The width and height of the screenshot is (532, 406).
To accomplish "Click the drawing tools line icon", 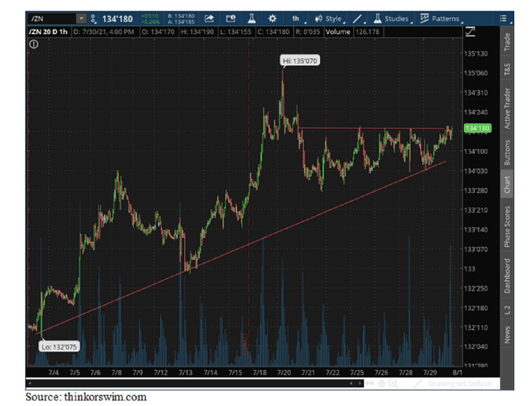I will pyautogui.click(x=358, y=19).
